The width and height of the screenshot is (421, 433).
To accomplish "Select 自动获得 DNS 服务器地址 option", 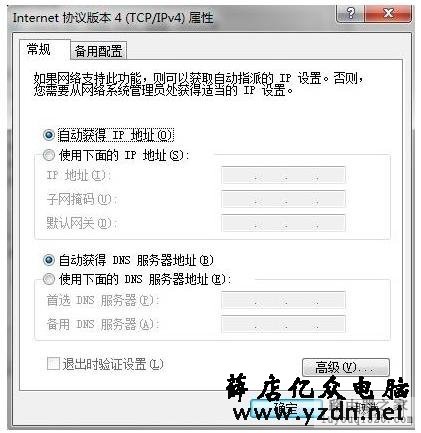I will pos(49,260).
